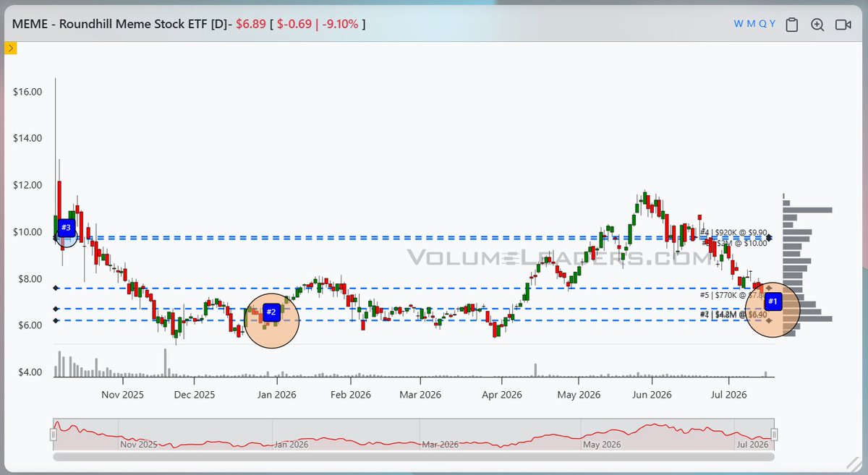This screenshot has height=475, width=868.
Task: Click the red price '$6.89' in header
Action: 252,24
